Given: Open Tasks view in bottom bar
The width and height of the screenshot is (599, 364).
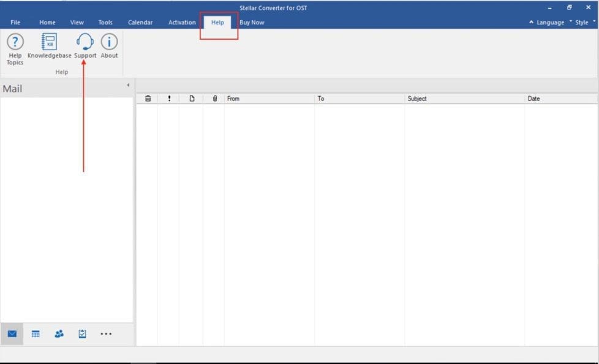Looking at the screenshot, I should pos(82,333).
